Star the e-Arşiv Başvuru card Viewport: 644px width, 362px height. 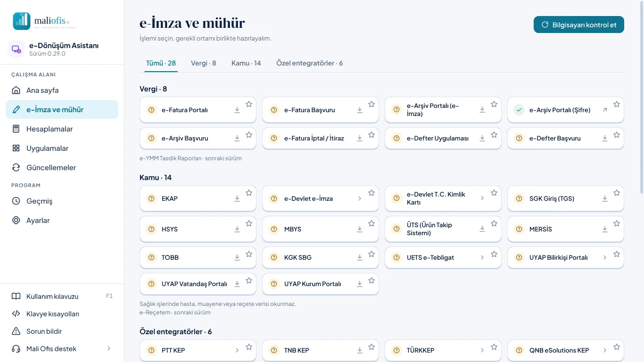coord(249,135)
